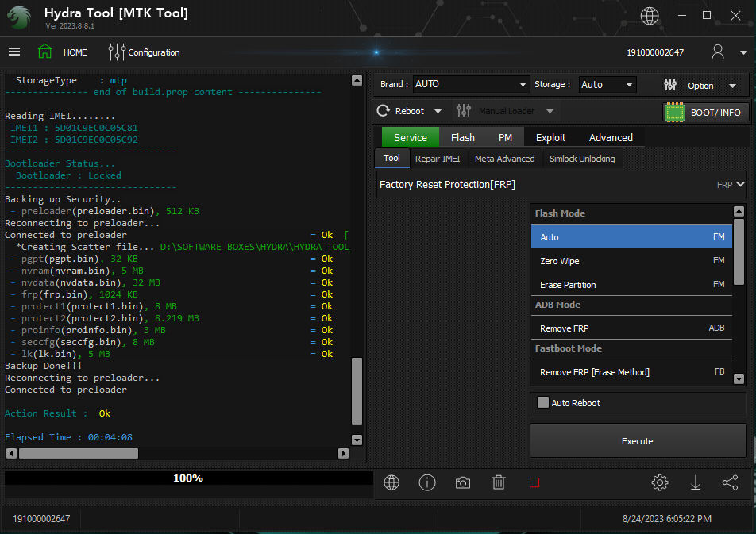Click the log scroll up arrow
The height and width of the screenshot is (534, 756).
point(357,80)
